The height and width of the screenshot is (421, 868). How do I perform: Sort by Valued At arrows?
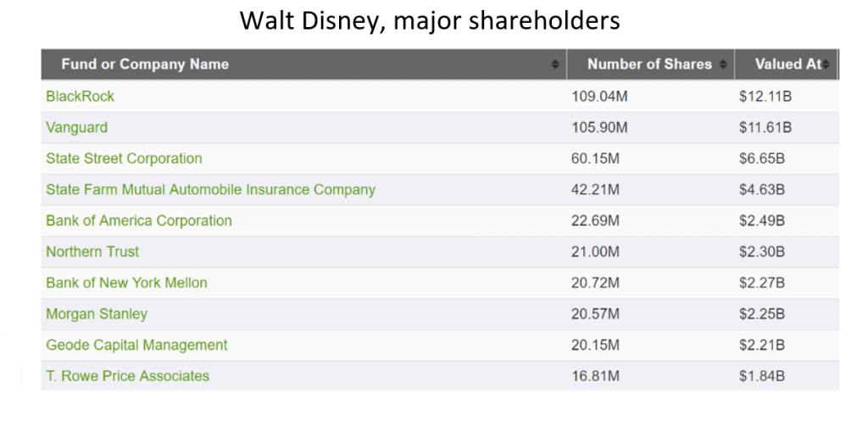pyautogui.click(x=826, y=64)
